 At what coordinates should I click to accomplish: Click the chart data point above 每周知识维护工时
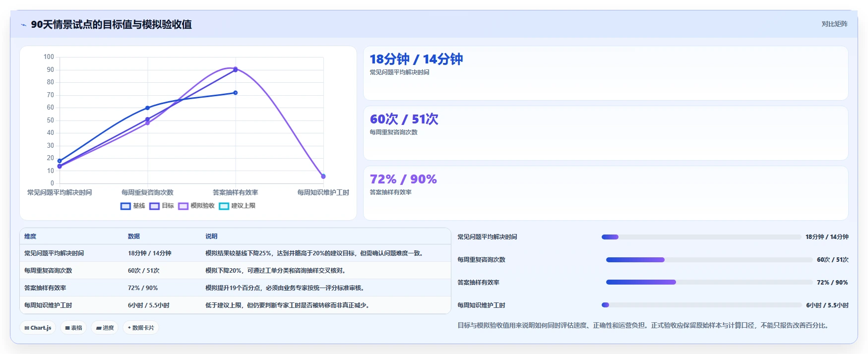pos(323,177)
